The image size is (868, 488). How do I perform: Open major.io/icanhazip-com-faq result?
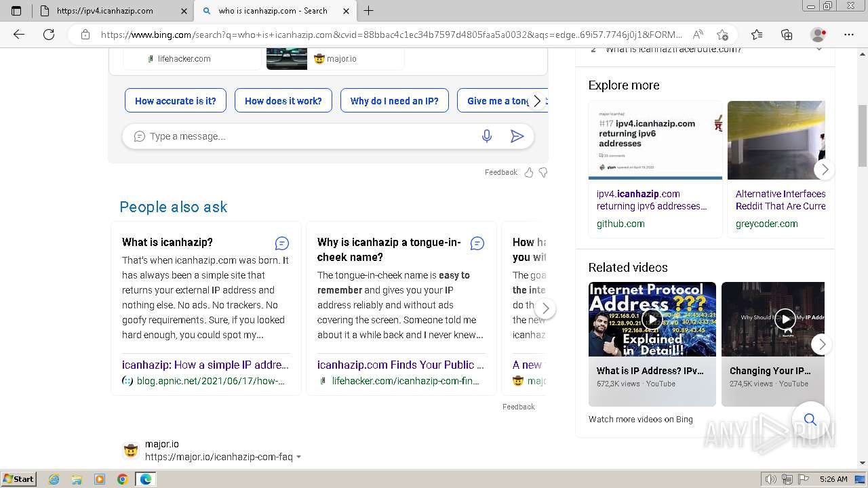coord(219,457)
